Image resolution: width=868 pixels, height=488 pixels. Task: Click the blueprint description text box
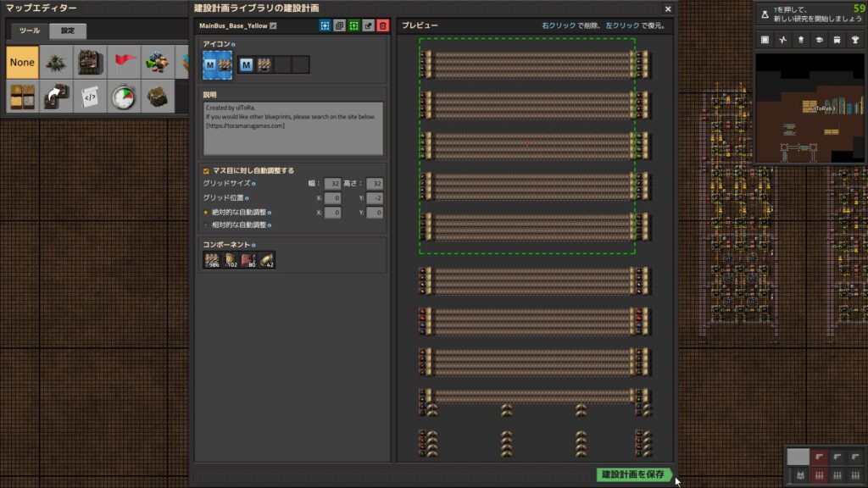tap(293, 129)
